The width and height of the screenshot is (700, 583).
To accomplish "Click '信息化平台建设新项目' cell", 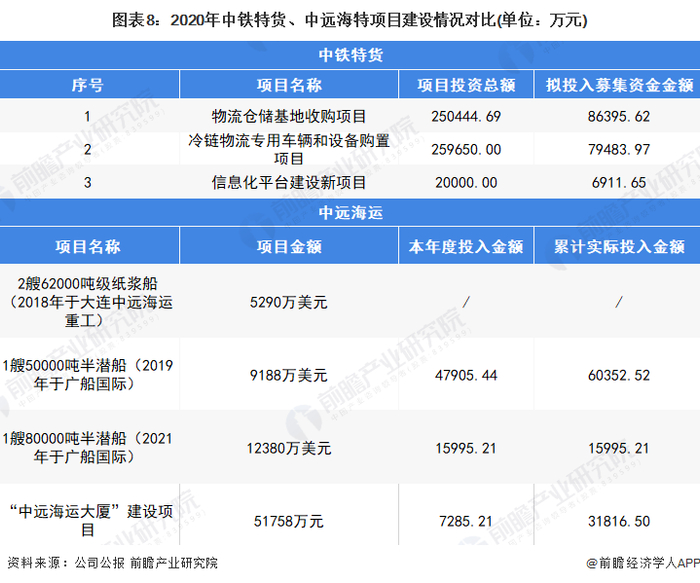I will tap(289, 182).
